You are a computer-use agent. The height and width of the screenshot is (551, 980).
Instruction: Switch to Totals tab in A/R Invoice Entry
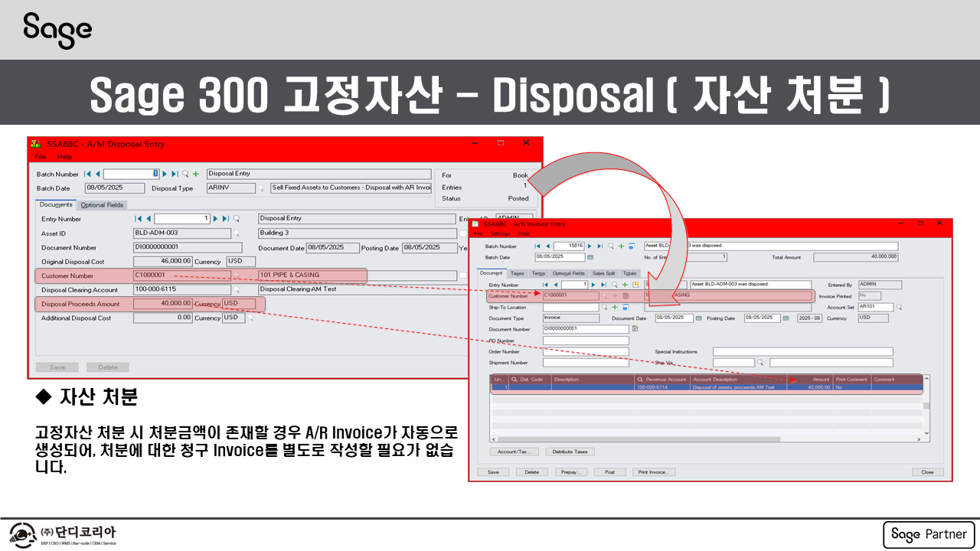tap(629, 273)
